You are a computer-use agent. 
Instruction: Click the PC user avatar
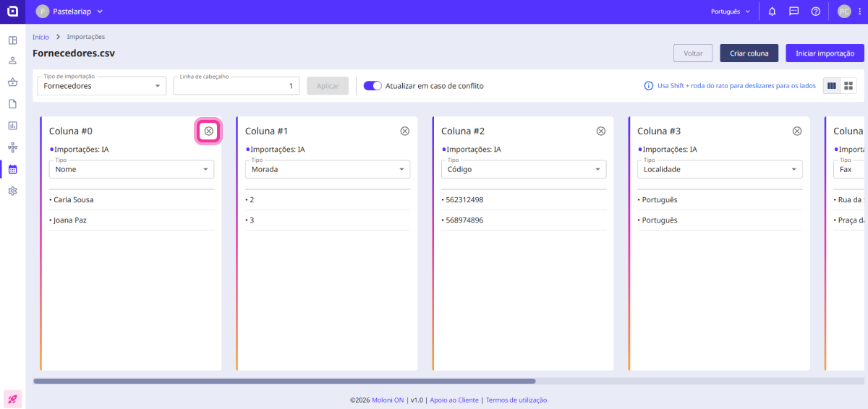(844, 12)
